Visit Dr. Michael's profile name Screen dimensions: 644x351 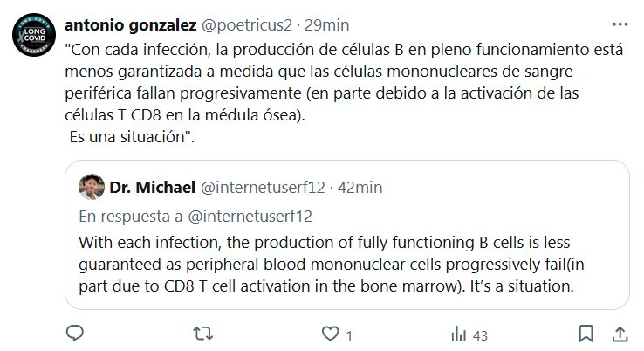[x=152, y=187]
